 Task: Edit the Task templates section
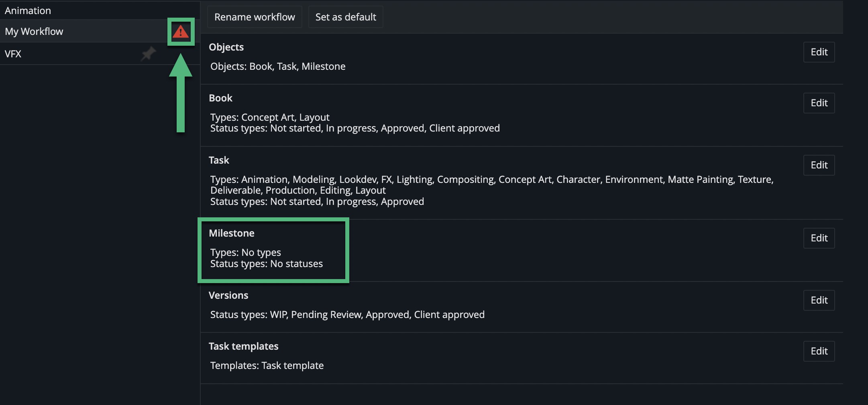tap(819, 351)
